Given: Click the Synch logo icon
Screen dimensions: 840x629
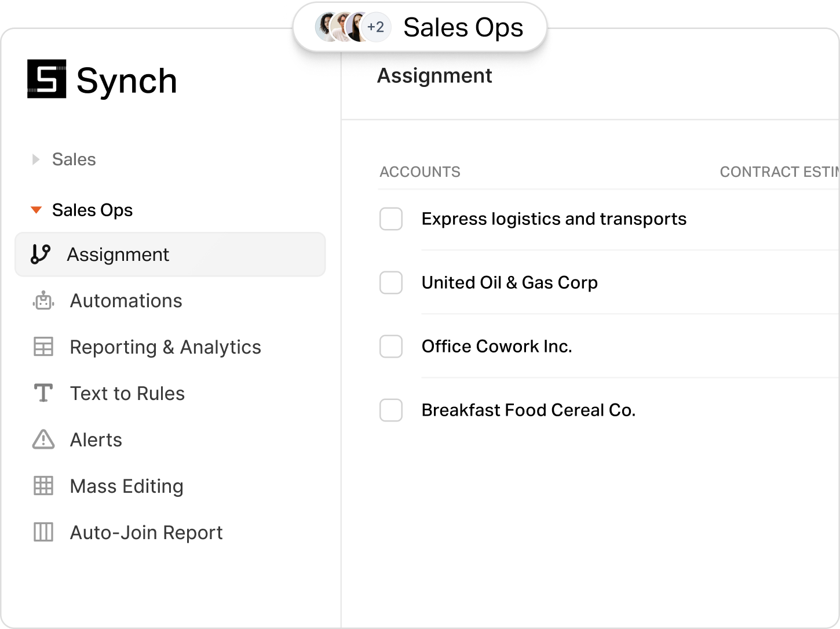Looking at the screenshot, I should pyautogui.click(x=46, y=80).
